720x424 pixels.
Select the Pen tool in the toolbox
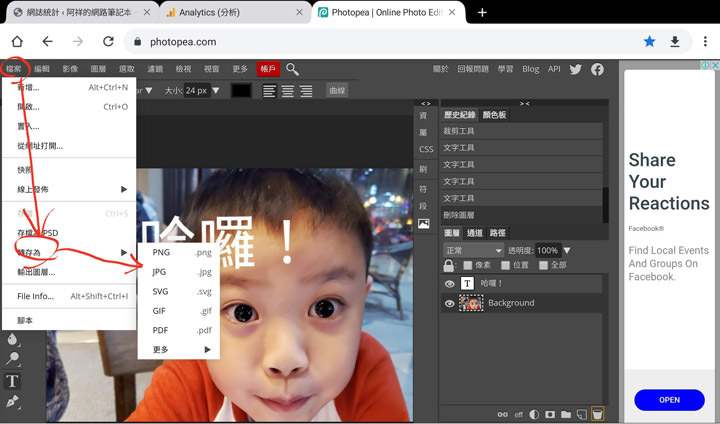click(12, 402)
